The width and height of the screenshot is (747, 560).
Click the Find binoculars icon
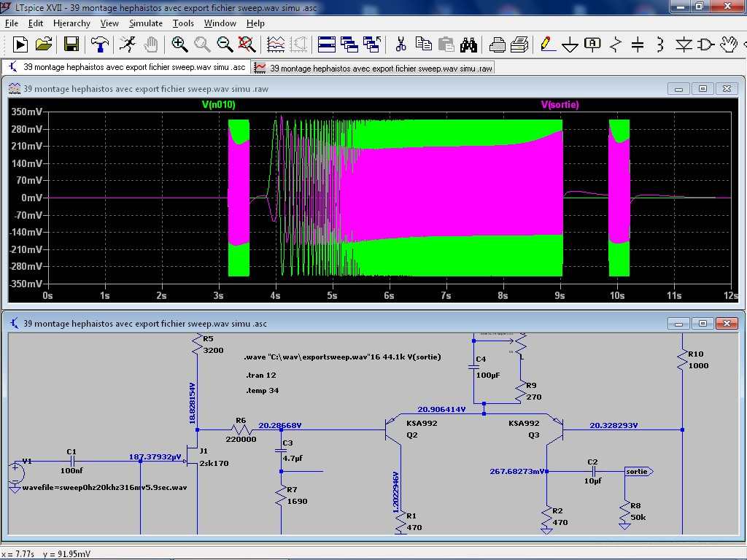point(468,44)
